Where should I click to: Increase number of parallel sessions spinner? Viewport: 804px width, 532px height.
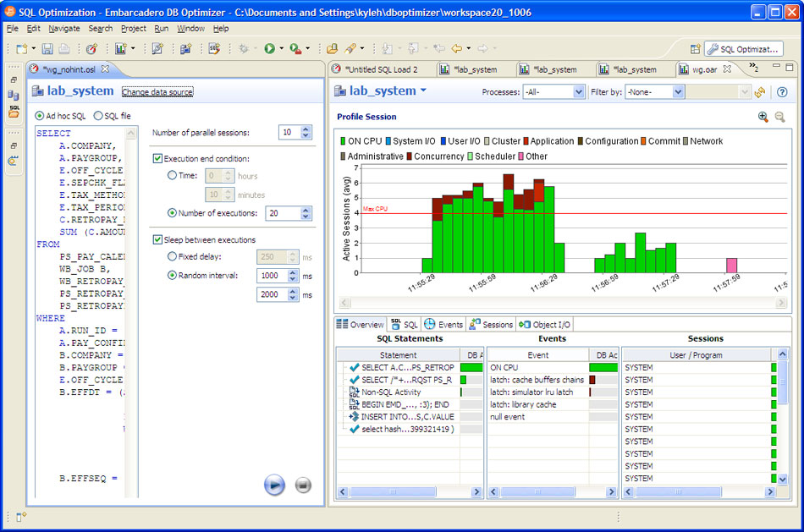306,129
